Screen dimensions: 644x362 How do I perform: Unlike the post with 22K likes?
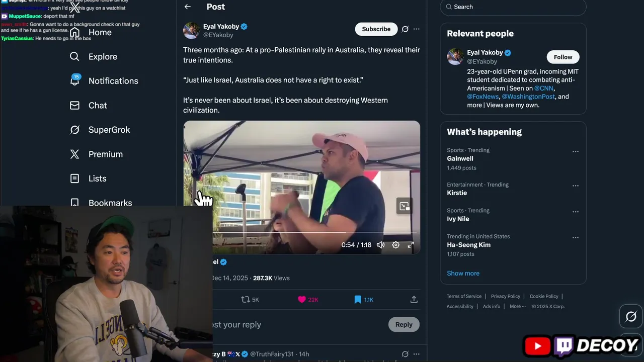pos(302,300)
